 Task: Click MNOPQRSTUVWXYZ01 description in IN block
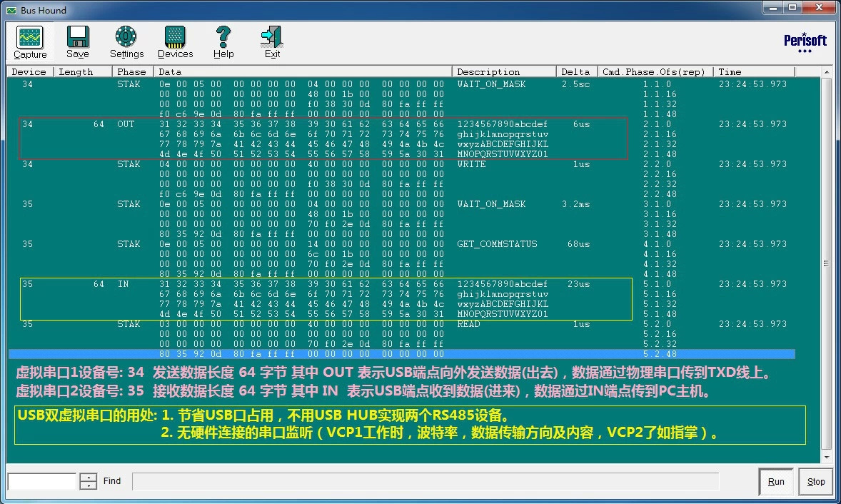pyautogui.click(x=503, y=314)
